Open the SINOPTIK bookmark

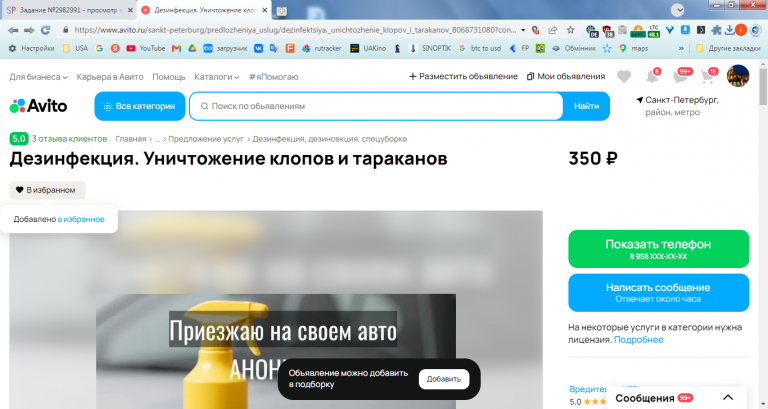pos(430,48)
